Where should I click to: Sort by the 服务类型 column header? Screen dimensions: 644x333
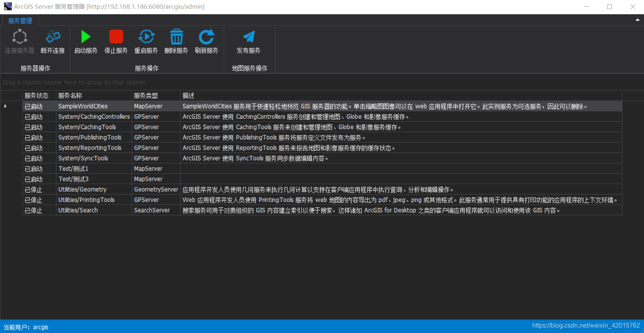coord(156,95)
